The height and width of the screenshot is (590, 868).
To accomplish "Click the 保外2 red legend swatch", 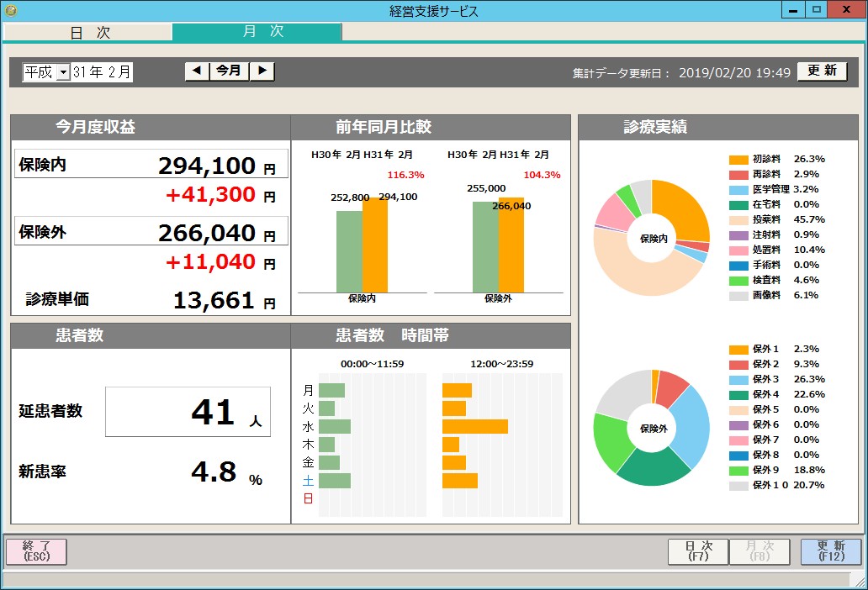I will 738,365.
